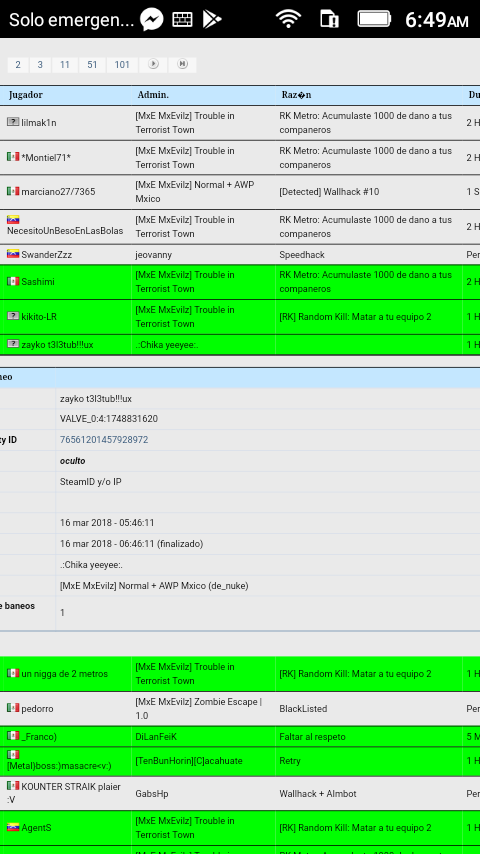Jump to page 101
The image size is (480, 854).
click(x=122, y=65)
